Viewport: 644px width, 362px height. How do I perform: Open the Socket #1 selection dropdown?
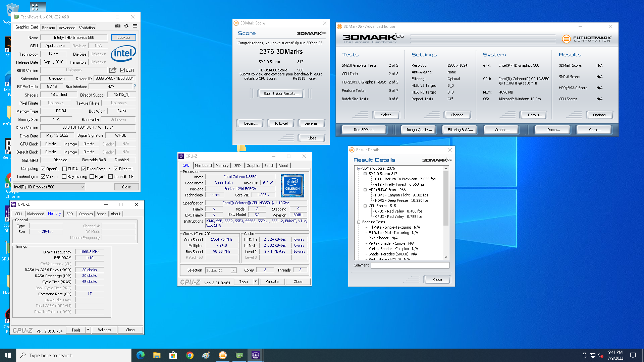pyautogui.click(x=221, y=270)
